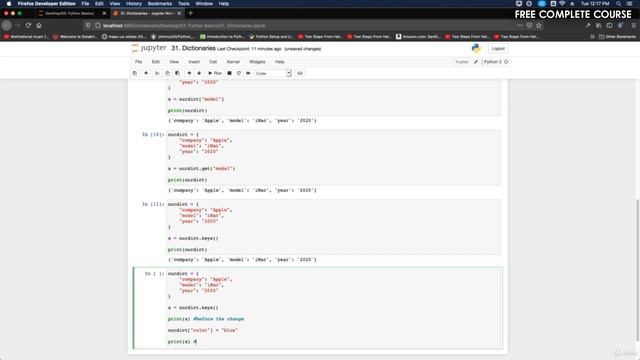The image size is (640, 360).
Task: Open the Jupyter File menu
Action: [139, 62]
